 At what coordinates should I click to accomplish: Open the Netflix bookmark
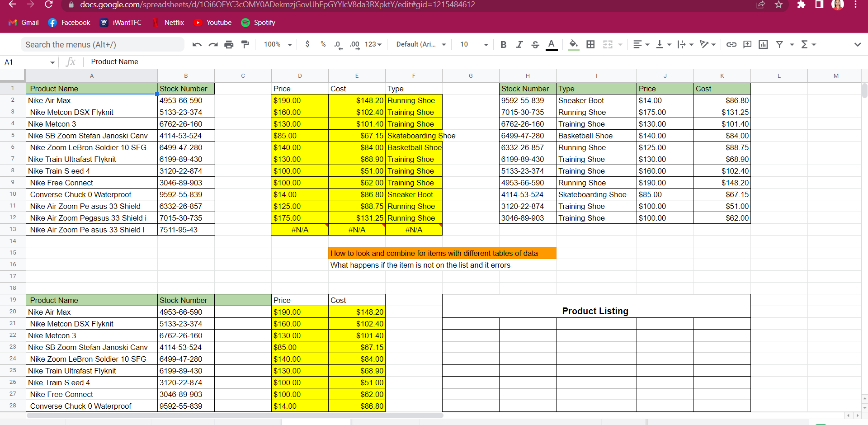(x=168, y=23)
